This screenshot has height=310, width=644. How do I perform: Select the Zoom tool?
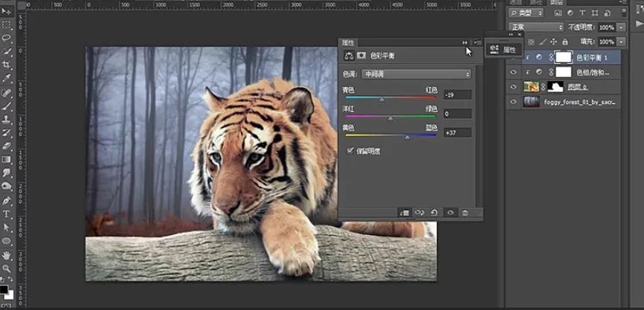click(x=6, y=268)
